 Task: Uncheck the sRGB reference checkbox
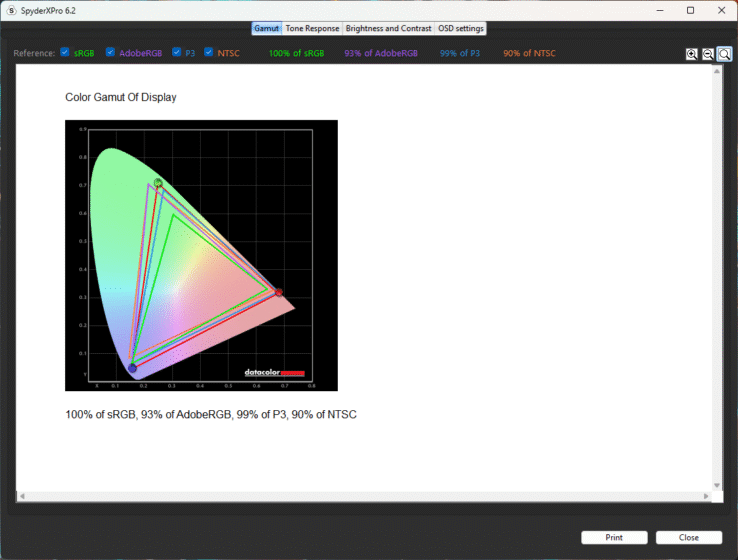coord(65,52)
